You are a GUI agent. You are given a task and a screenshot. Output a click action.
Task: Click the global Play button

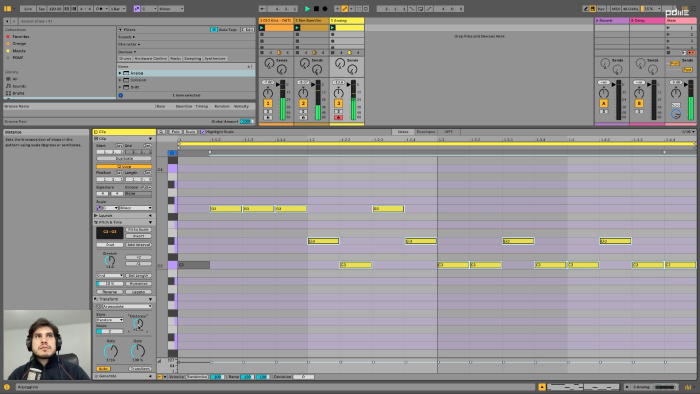point(307,8)
